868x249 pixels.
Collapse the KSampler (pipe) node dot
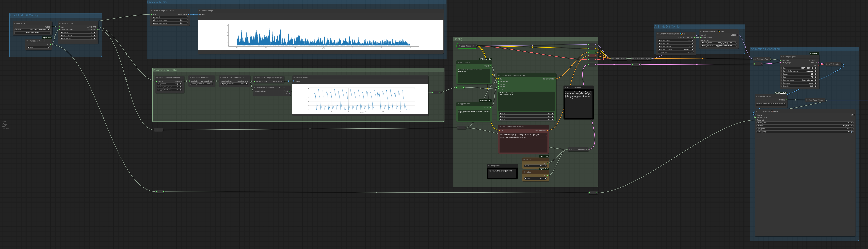pyautogui.click(x=782, y=57)
